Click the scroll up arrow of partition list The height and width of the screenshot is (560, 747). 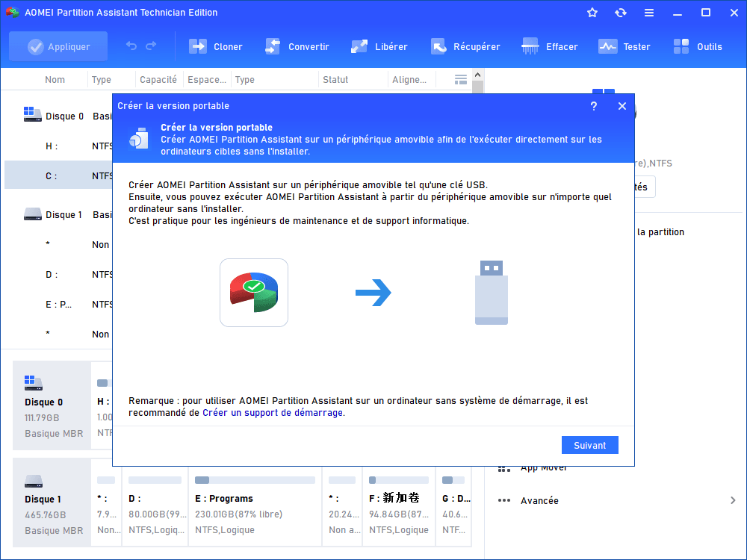point(478,75)
